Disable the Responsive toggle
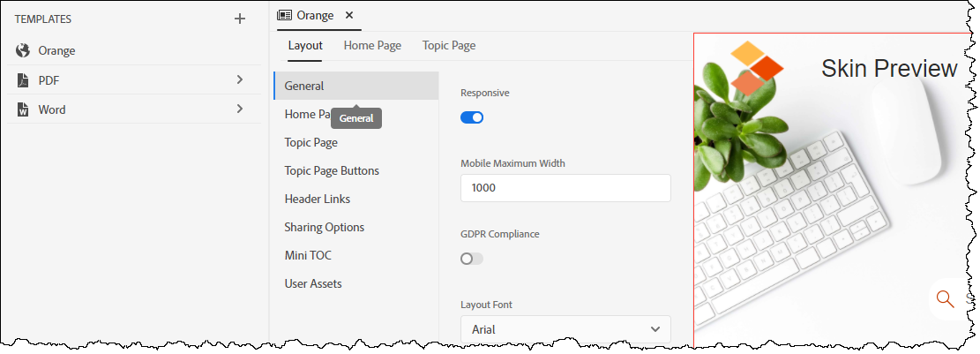Screen dimensions: 980x354 click(472, 117)
